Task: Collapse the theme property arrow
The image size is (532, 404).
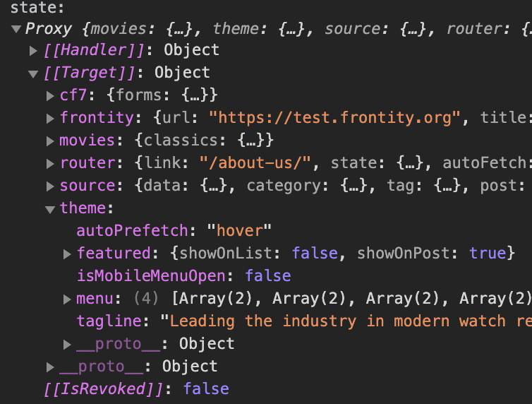Action: click(x=50, y=209)
